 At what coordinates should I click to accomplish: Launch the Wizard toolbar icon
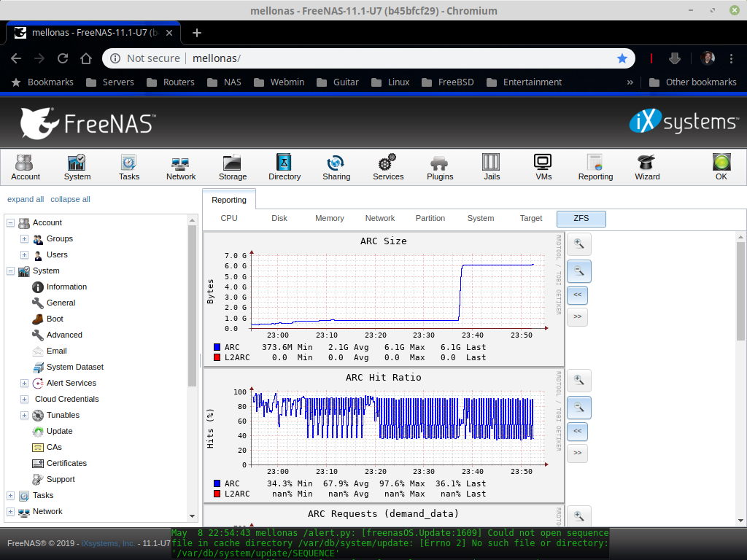(647, 167)
